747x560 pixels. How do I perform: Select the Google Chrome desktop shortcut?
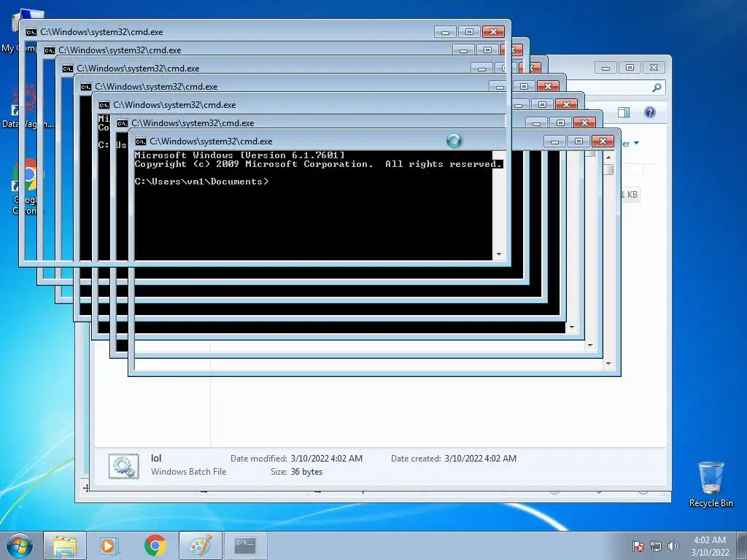[27, 187]
